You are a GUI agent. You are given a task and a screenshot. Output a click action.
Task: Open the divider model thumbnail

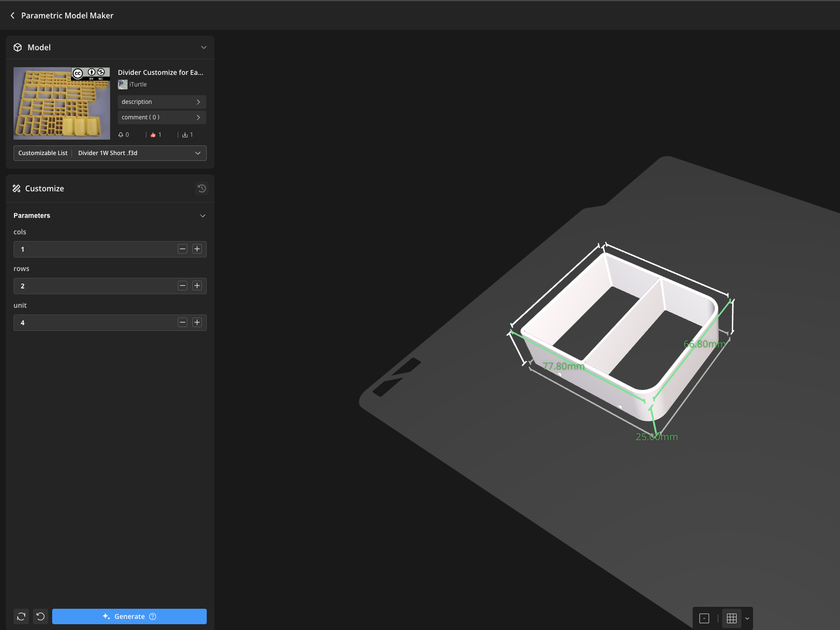62,103
